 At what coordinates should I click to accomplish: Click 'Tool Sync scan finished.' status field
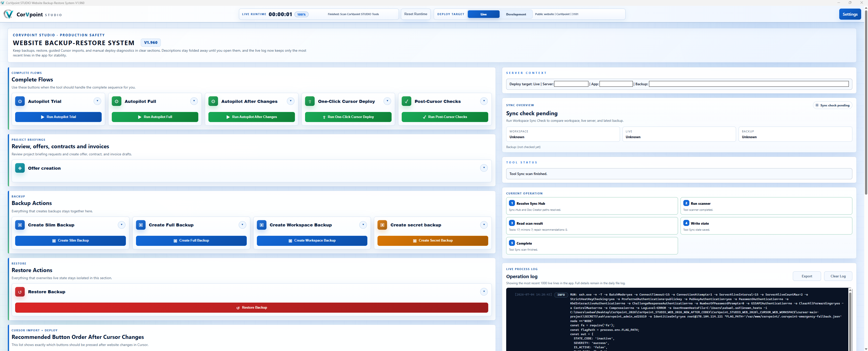coord(679,174)
